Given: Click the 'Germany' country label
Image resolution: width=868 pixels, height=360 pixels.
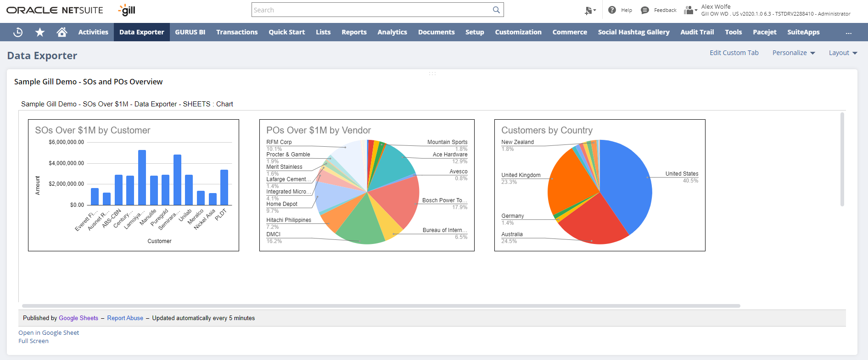Looking at the screenshot, I should click(512, 216).
